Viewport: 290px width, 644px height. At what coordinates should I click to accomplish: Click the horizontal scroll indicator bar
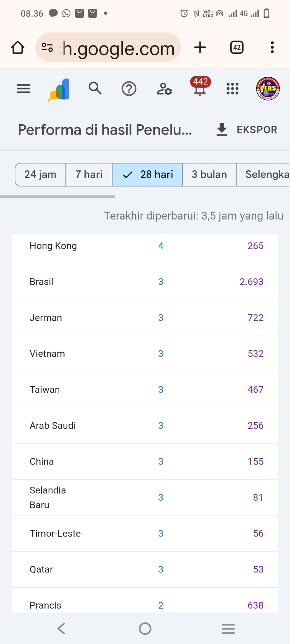point(57,197)
